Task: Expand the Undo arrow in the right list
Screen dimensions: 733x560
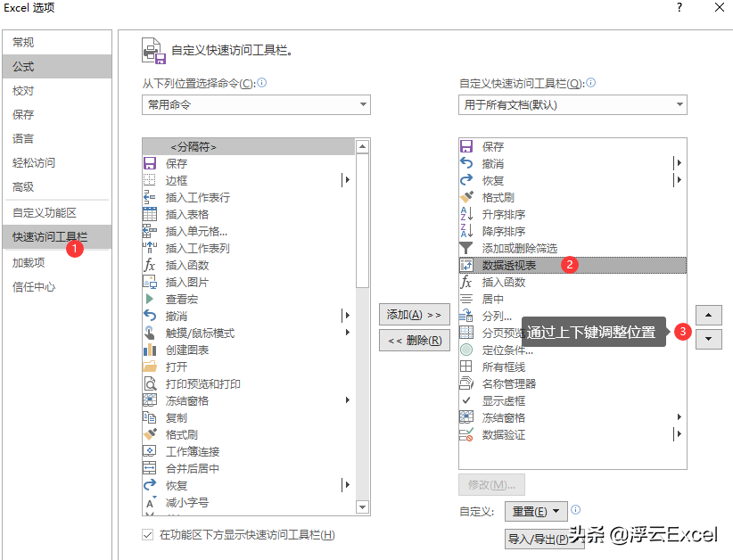Action: tap(679, 162)
